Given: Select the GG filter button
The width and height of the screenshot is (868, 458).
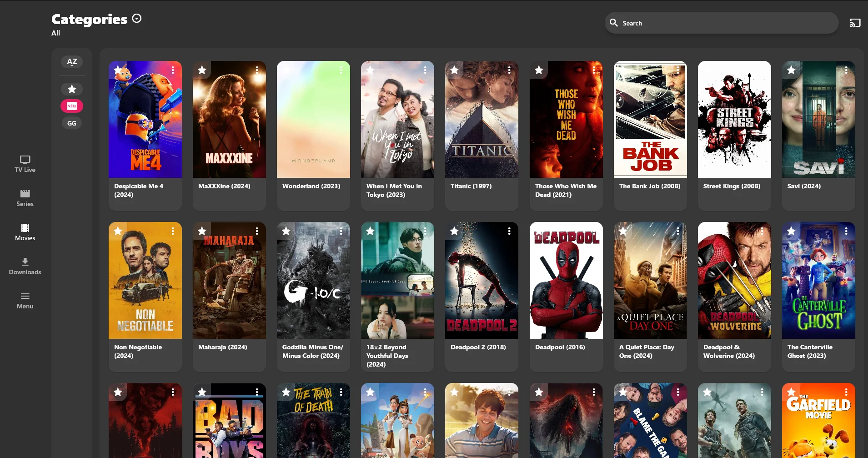Looking at the screenshot, I should point(72,123).
